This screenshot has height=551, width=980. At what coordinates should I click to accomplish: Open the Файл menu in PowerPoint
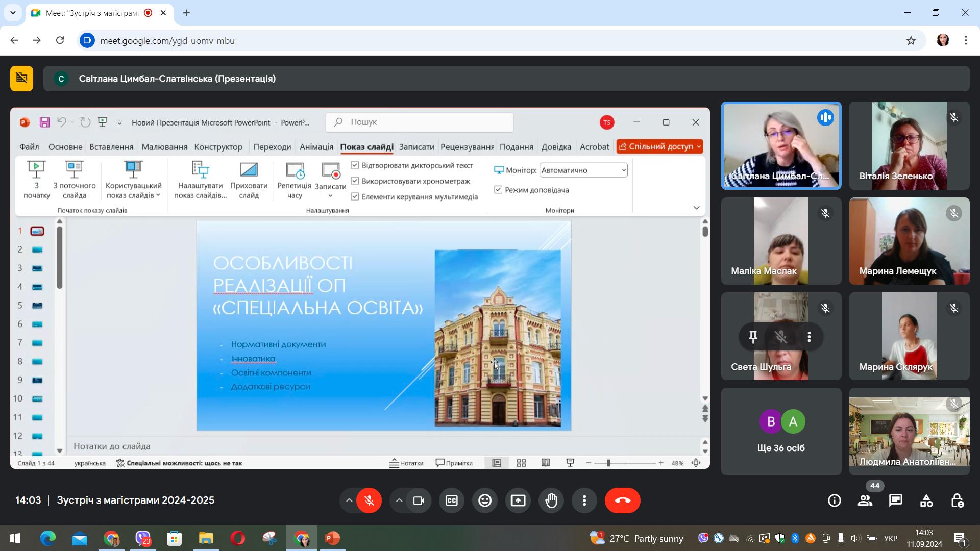pyautogui.click(x=29, y=147)
